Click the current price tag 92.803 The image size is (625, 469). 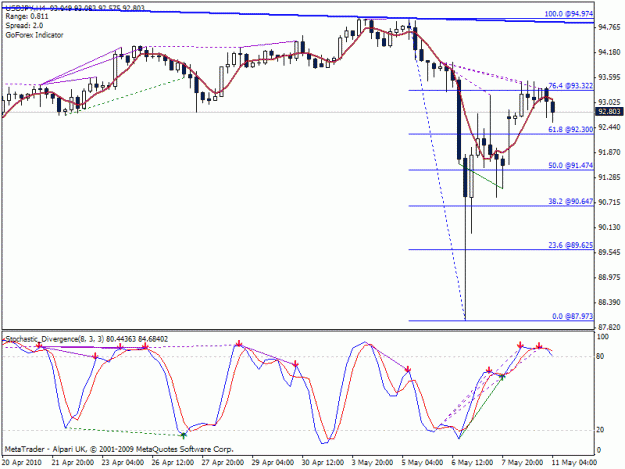(609, 112)
